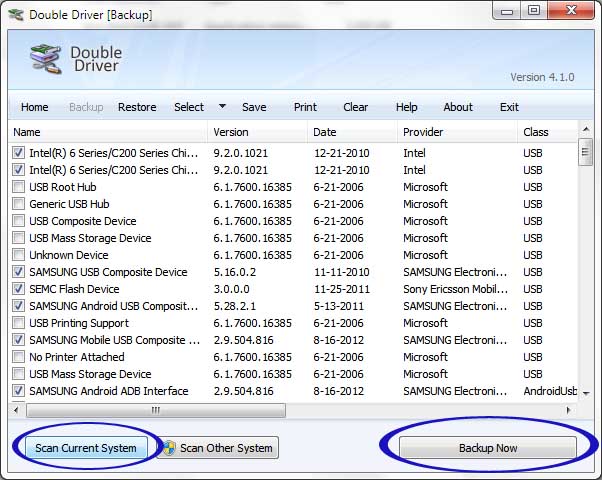Click the Sony Ericsson Mobil... provider cell
This screenshot has height=480, width=602.
pos(455,289)
